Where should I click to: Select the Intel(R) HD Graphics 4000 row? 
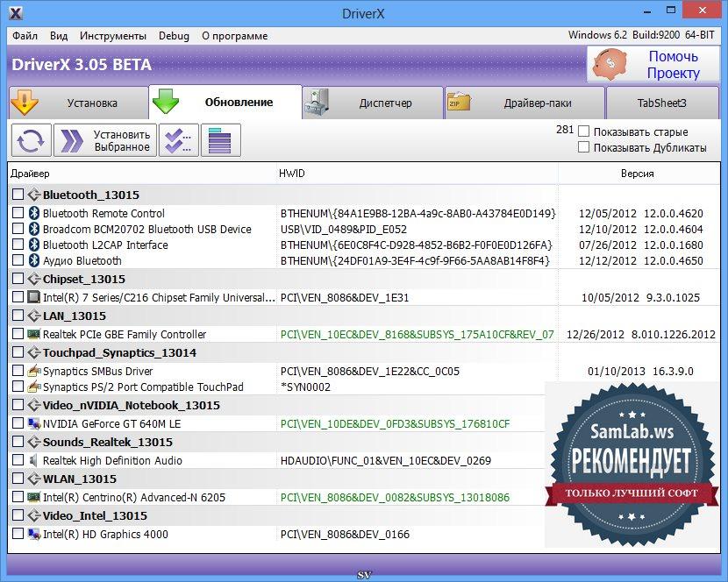(x=105, y=535)
